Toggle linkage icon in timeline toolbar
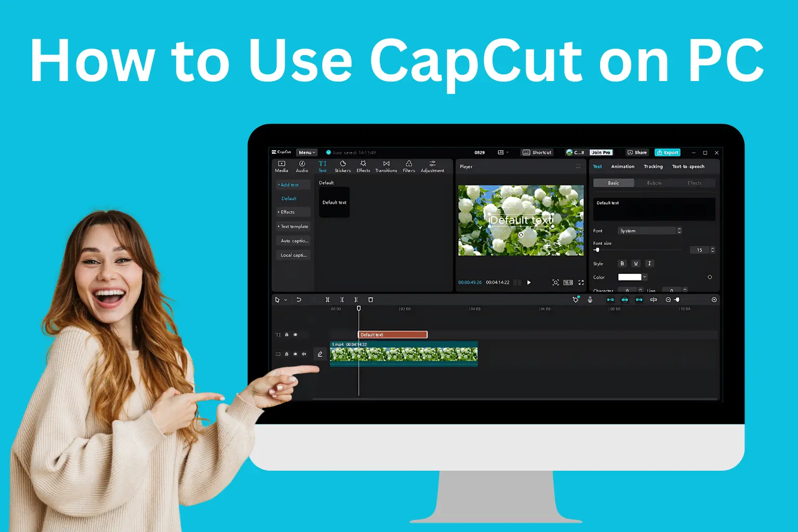The width and height of the screenshot is (798, 532). 639,300
